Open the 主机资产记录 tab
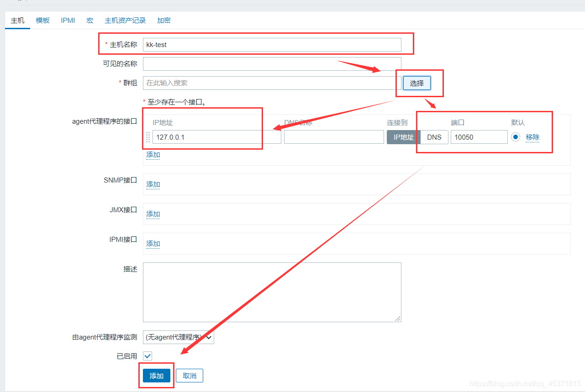 125,21
